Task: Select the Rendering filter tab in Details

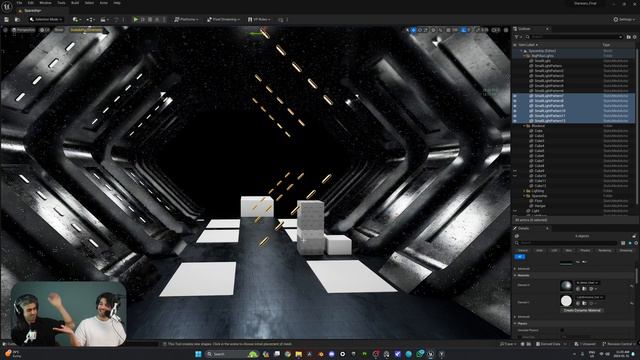Action: click(x=605, y=250)
